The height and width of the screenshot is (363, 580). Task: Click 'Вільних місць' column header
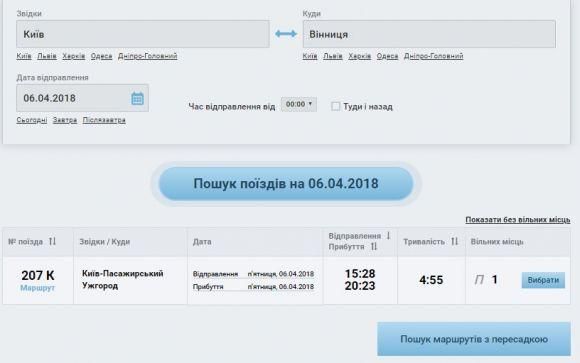pyautogui.click(x=497, y=242)
